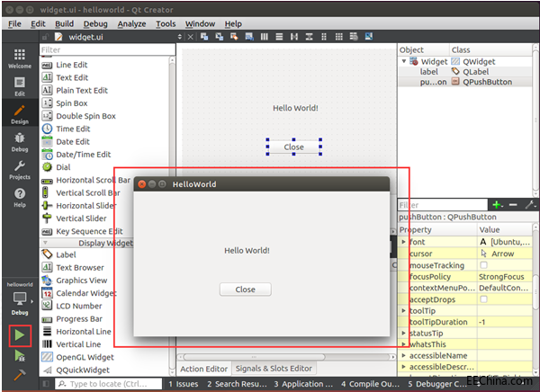540x392 pixels.
Task: Toggle the mouseTracking checkbox
Action: (484, 265)
